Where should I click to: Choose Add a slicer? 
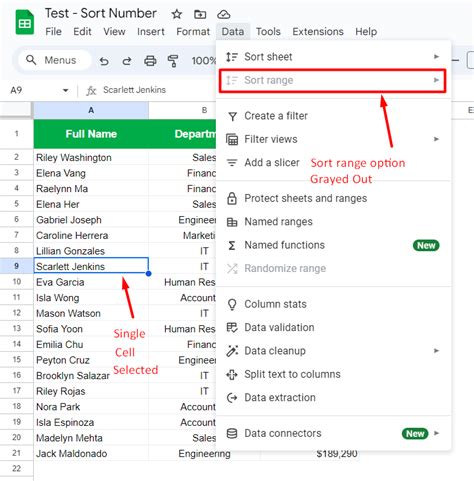(x=334, y=163)
